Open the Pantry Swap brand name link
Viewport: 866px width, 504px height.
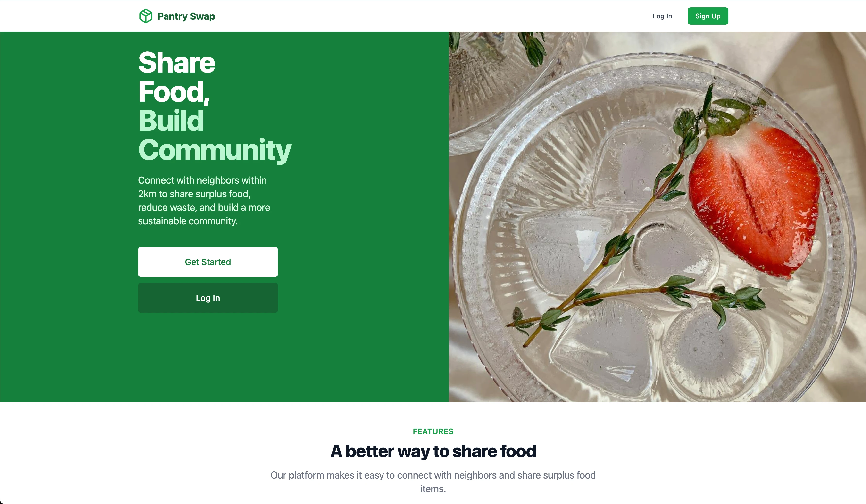tap(186, 16)
